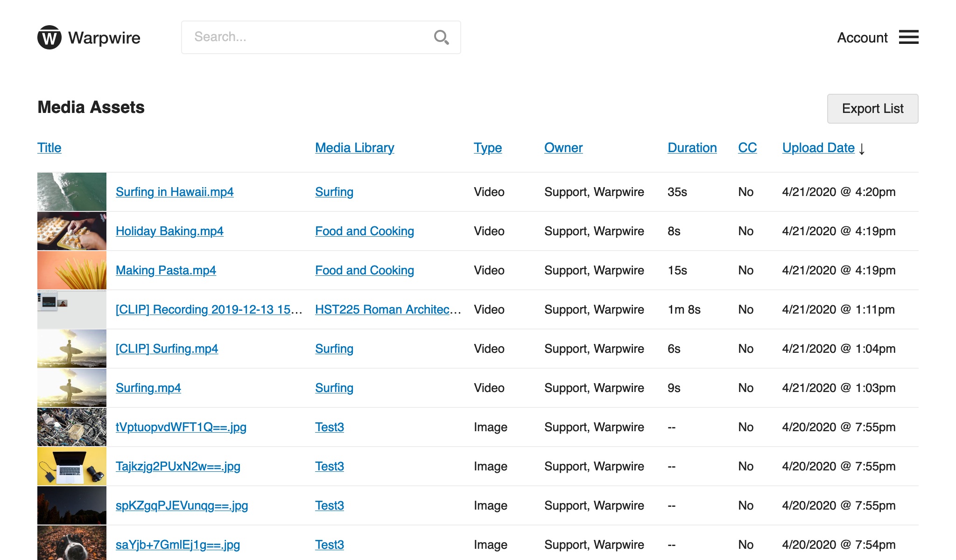Open the Holiday Baking video thumbnail
The image size is (956, 560).
(72, 231)
